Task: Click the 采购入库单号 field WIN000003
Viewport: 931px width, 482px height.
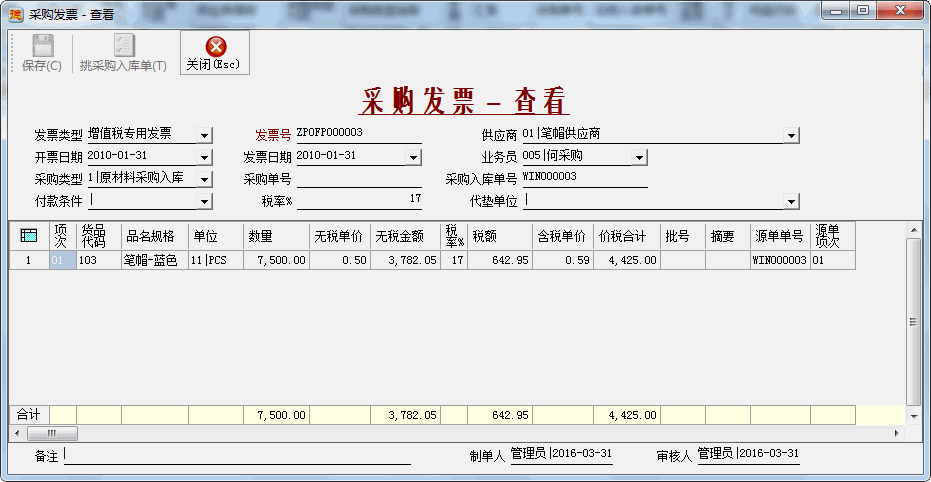Action: (584, 178)
